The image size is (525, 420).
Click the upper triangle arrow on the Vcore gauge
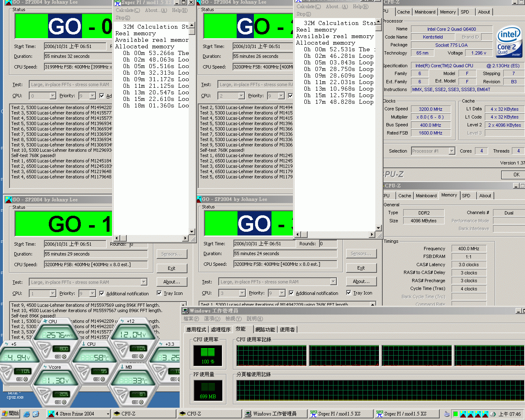click(x=42, y=391)
